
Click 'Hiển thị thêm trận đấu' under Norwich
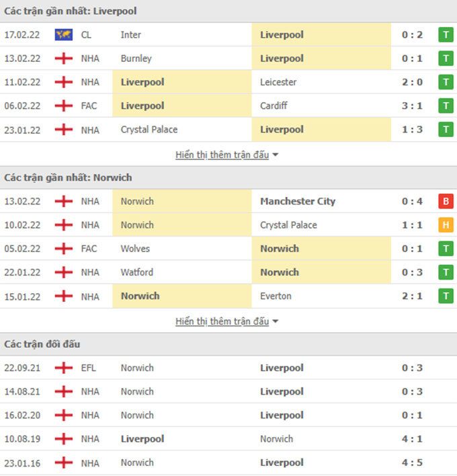point(222,321)
